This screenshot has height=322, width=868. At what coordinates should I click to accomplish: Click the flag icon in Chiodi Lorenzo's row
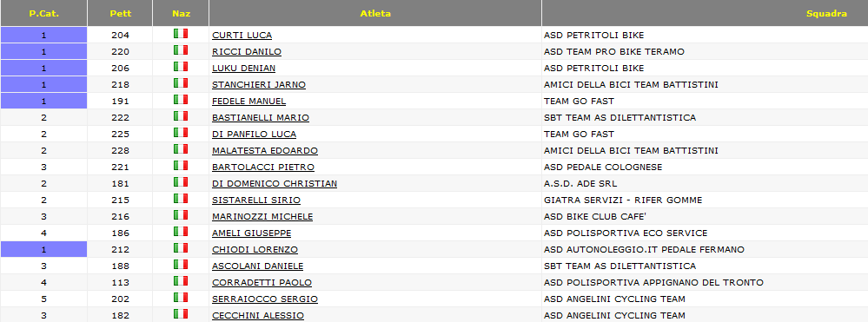(x=181, y=248)
